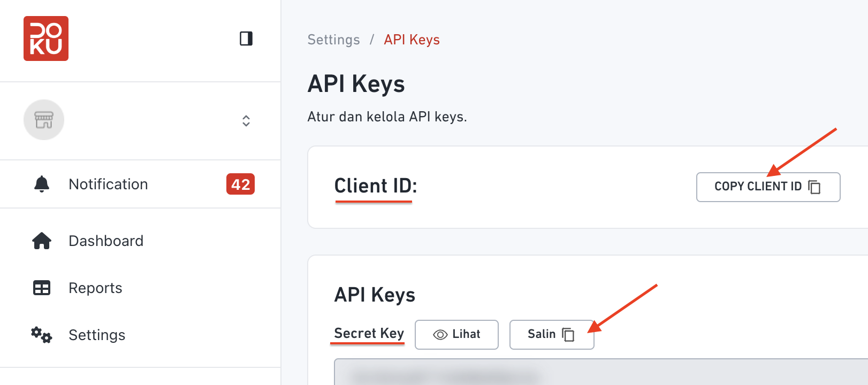Click the copy icon beside Salin
The image size is (868, 385).
point(568,335)
